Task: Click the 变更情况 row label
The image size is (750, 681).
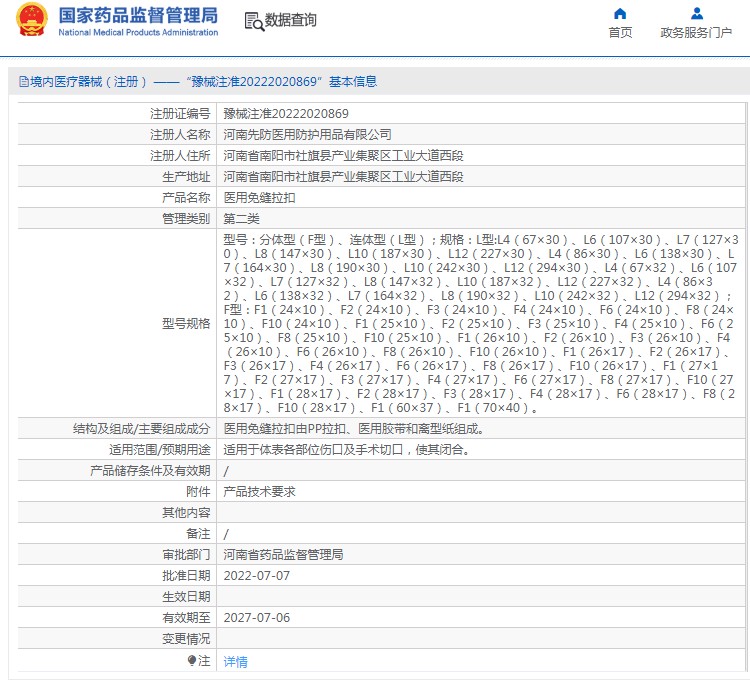Action: click(x=186, y=639)
